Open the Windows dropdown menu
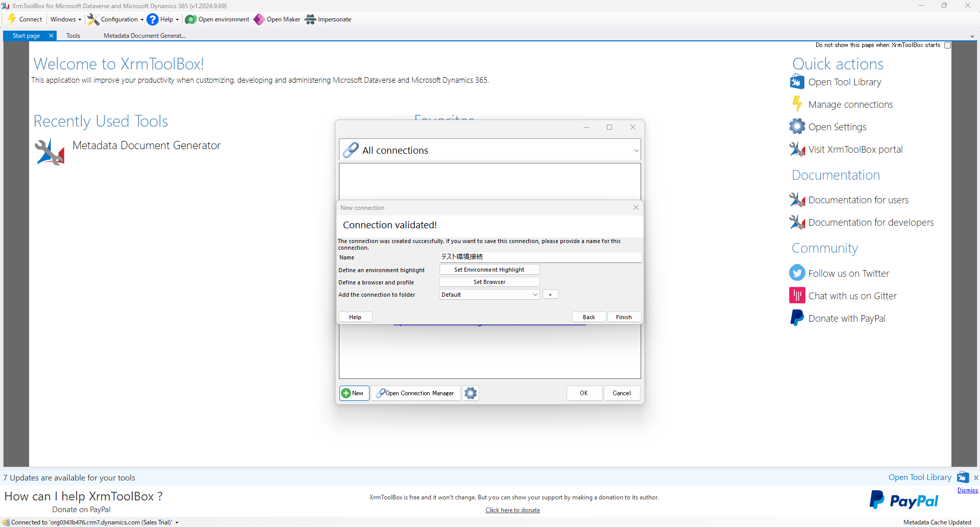This screenshot has height=528, width=980. tap(66, 19)
